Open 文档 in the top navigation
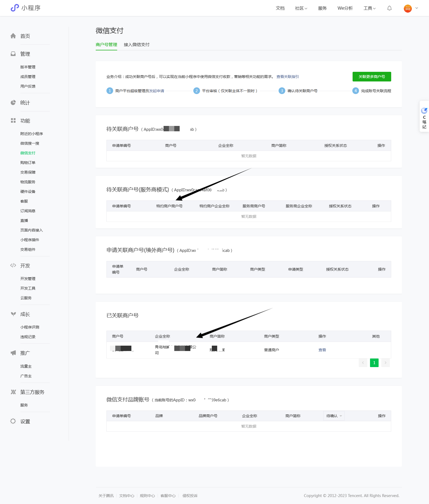This screenshot has height=504, width=429. point(280,8)
